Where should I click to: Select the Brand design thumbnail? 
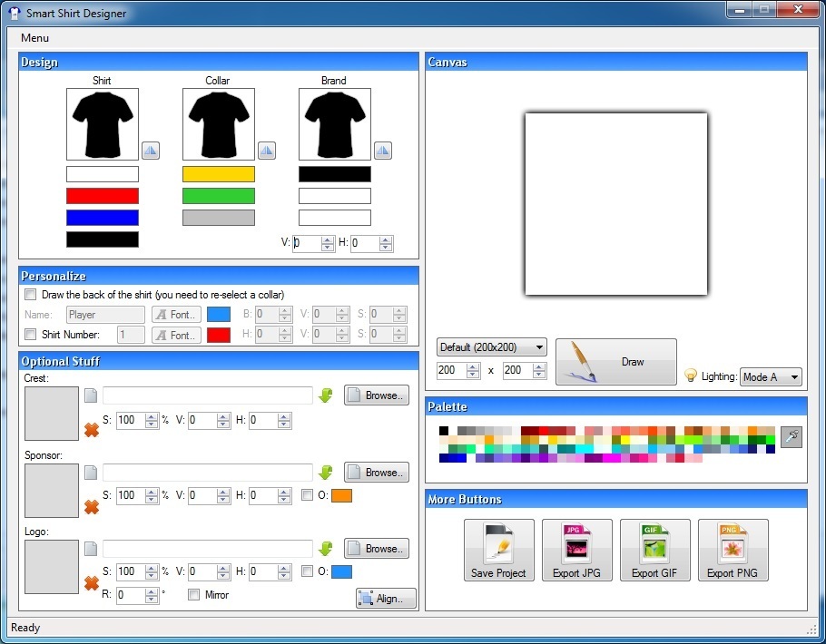click(335, 124)
